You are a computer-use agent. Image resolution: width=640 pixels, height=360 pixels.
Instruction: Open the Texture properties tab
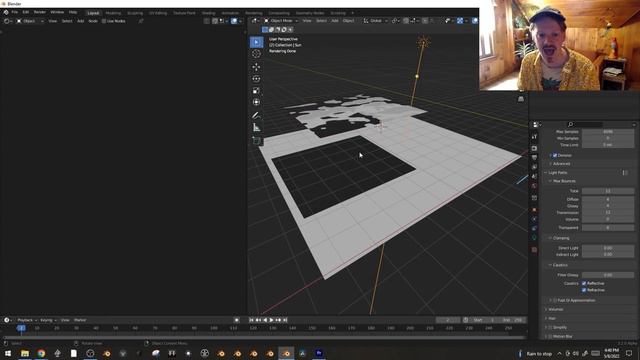click(x=534, y=249)
